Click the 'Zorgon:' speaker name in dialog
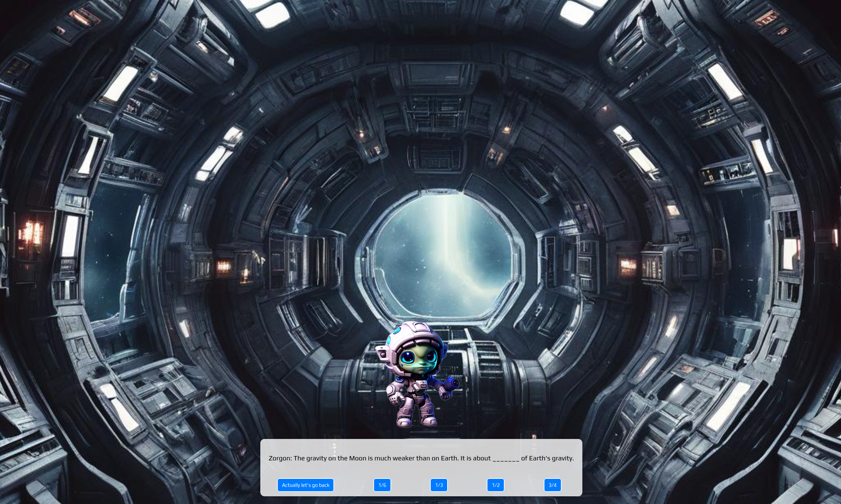This screenshot has height=504, width=841. 280,458
